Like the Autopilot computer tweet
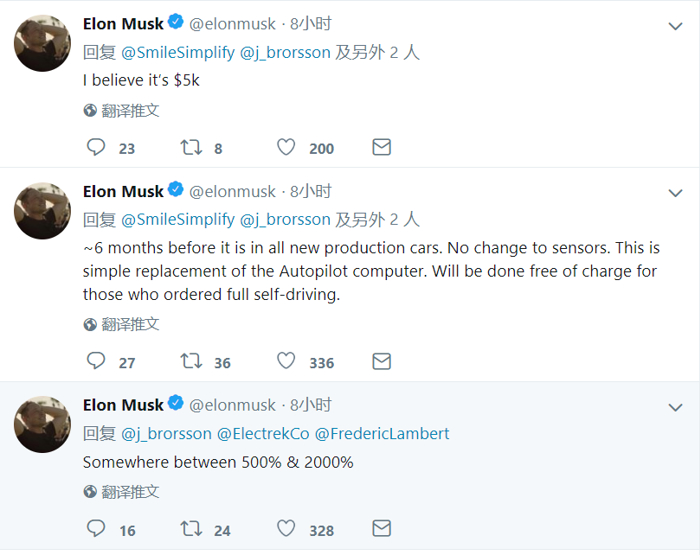This screenshot has height=555, width=700. [286, 361]
